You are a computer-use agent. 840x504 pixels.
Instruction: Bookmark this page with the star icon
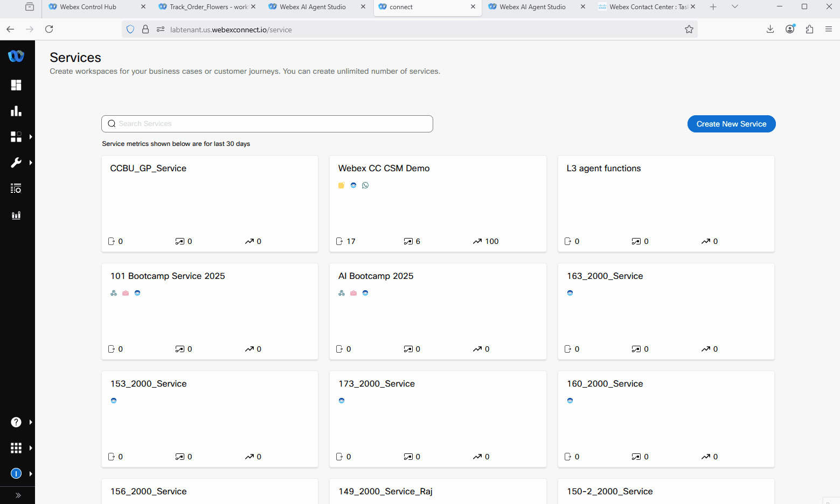tap(689, 30)
